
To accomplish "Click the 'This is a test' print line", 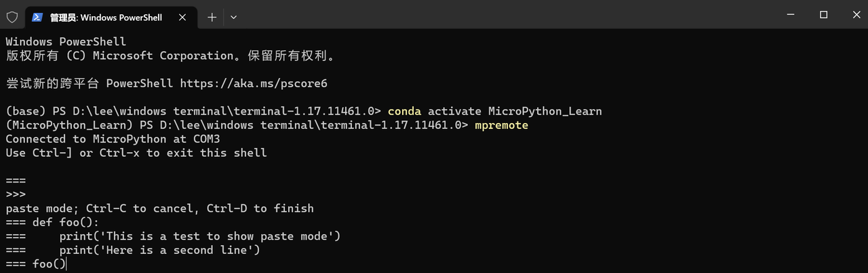I will click(x=173, y=236).
